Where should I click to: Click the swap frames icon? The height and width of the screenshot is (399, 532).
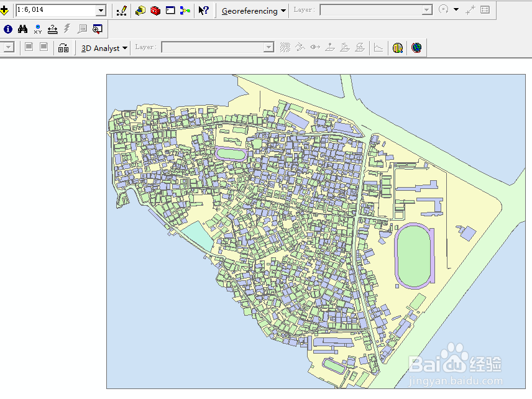click(63, 48)
